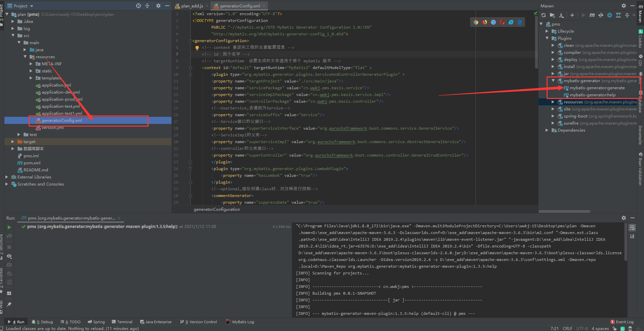Expand the mybatis-generator plugin node
The height and width of the screenshot is (331, 644).
(553, 80)
